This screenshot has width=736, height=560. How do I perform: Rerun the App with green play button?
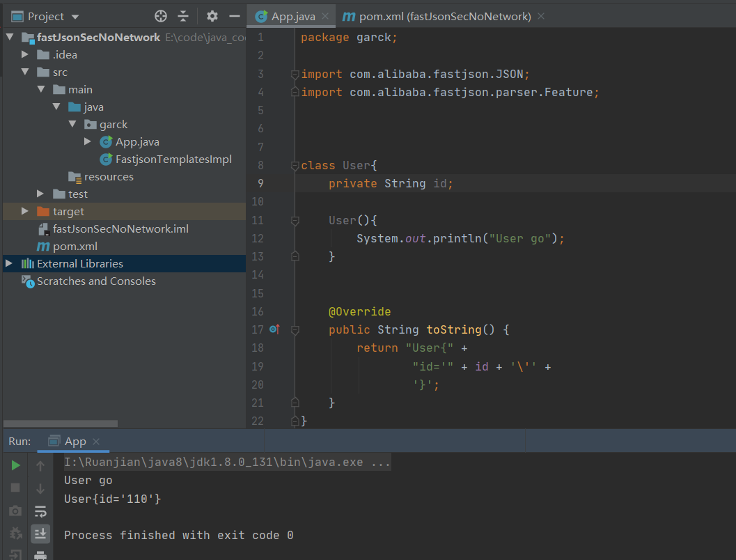(x=15, y=466)
